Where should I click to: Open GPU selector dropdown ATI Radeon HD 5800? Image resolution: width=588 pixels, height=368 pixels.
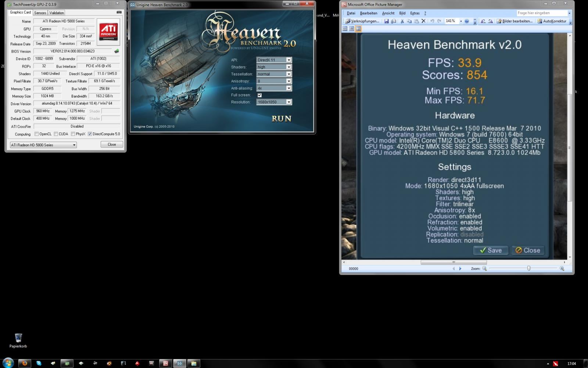tap(43, 145)
